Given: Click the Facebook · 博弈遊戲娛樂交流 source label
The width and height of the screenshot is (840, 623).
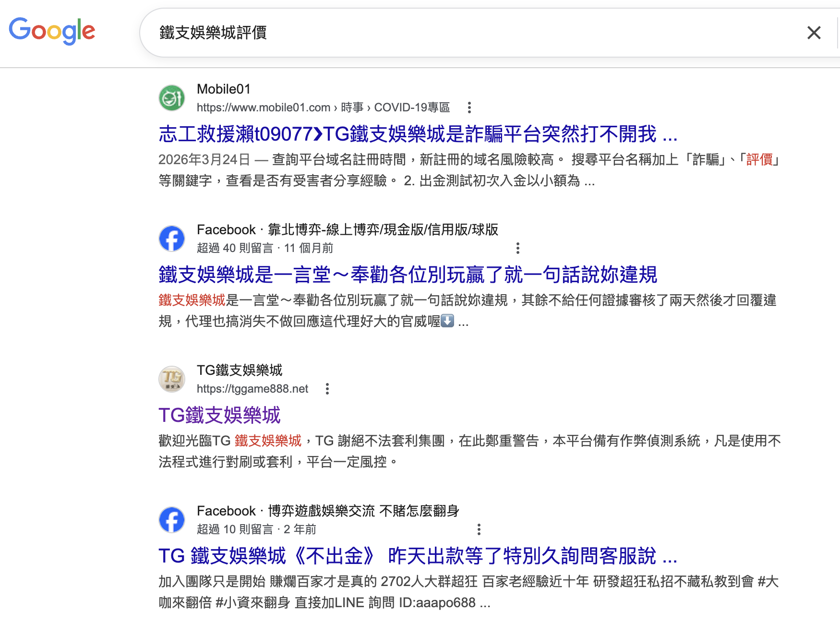Looking at the screenshot, I should [x=328, y=511].
